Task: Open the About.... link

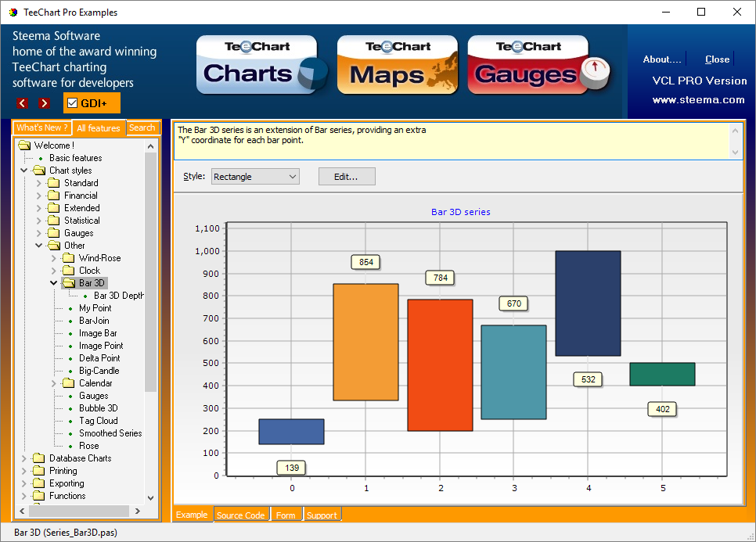Action: (662, 59)
